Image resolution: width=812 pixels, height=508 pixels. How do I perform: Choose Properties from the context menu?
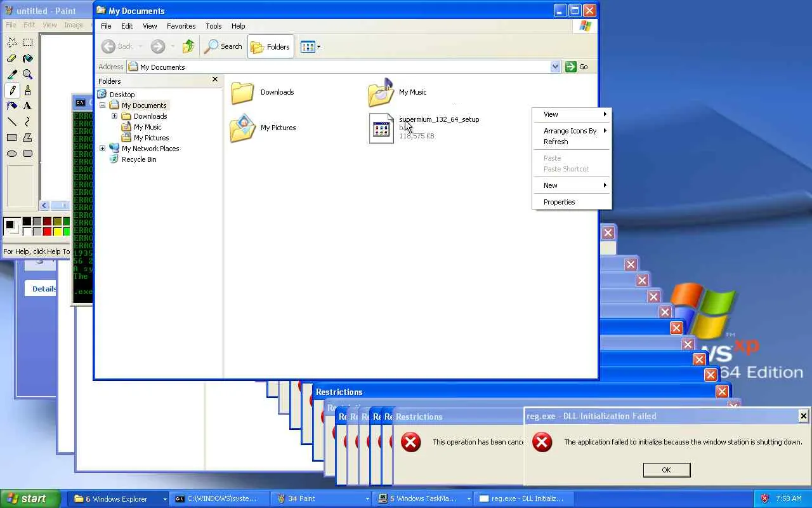pyautogui.click(x=572, y=202)
